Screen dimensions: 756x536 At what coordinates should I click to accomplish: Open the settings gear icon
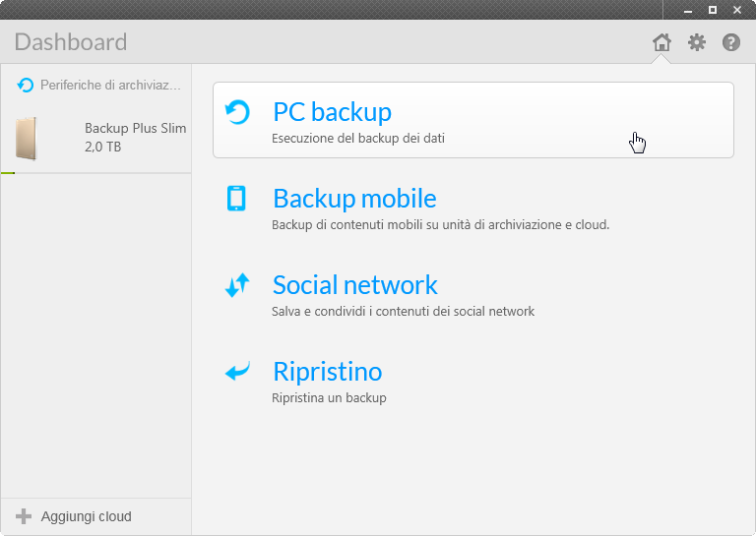[x=697, y=42]
